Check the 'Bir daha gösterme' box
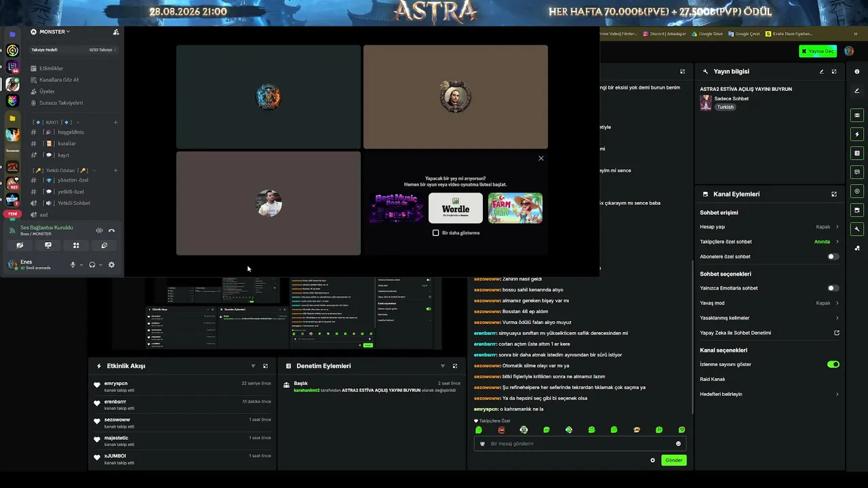Screen dimensions: 868x488 (x=436, y=233)
